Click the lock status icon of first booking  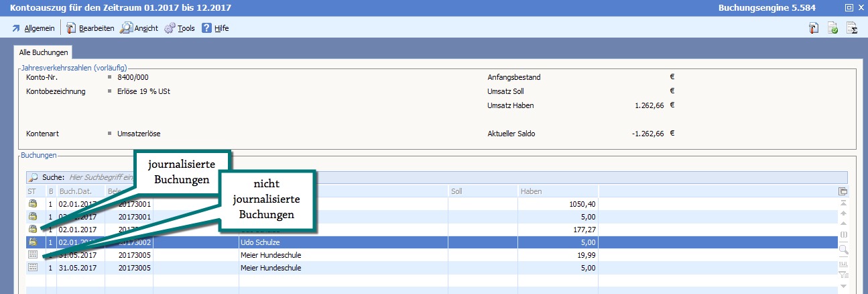(32, 204)
